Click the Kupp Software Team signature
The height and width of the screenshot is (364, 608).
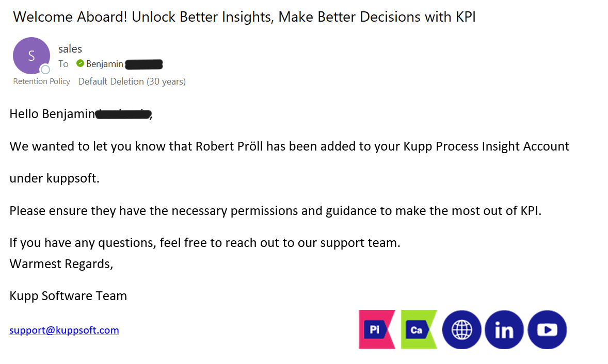tap(68, 296)
